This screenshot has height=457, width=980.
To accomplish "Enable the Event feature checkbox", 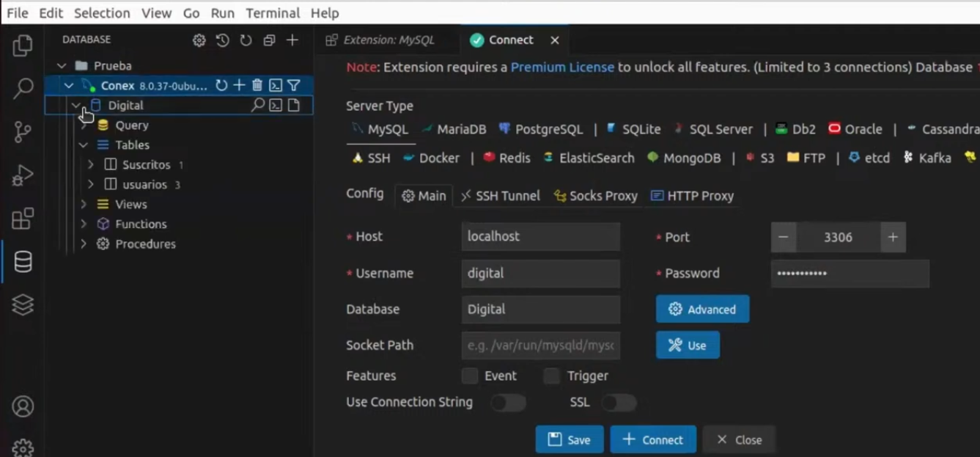I will tap(470, 376).
